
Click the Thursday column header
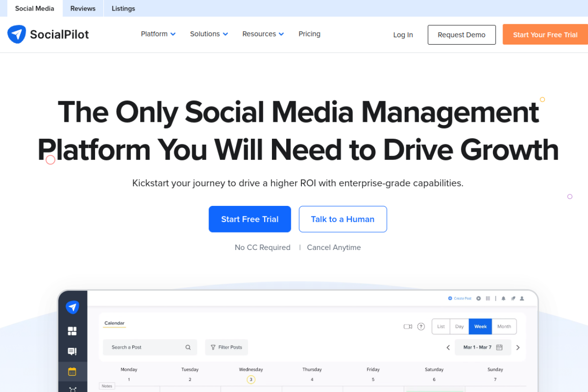pos(312,369)
